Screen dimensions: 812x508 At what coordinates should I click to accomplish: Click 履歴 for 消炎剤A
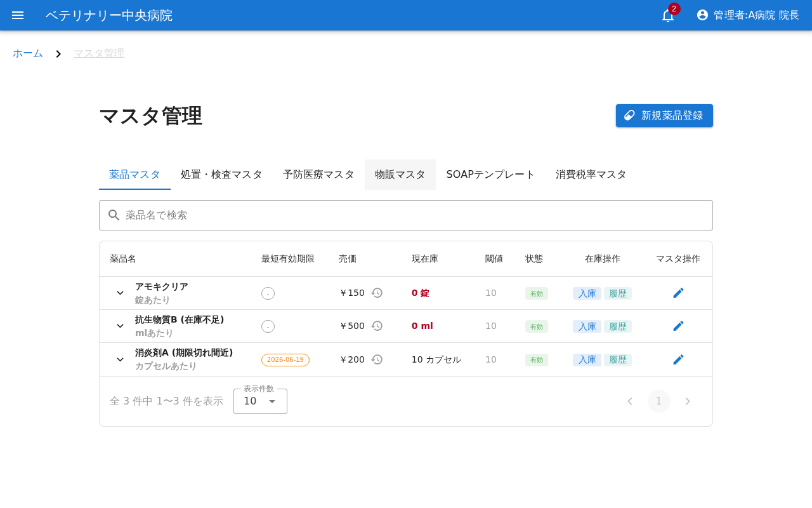coord(618,360)
